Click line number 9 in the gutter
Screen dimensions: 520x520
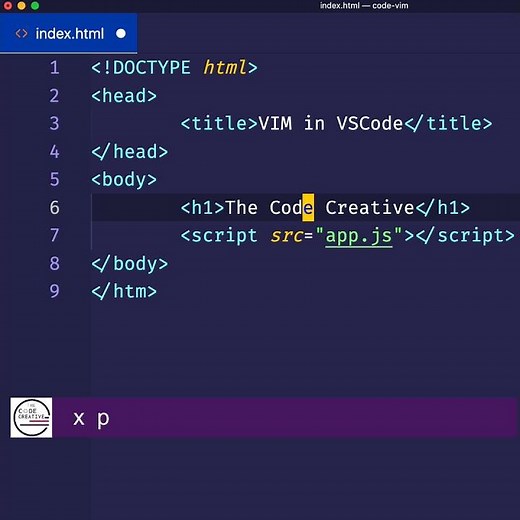pyautogui.click(x=55, y=291)
